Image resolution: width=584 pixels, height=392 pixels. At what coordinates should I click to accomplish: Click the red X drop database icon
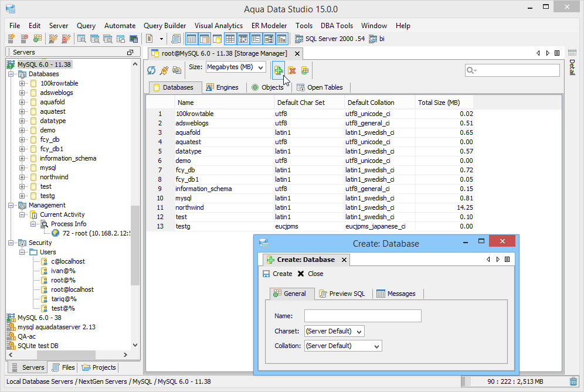click(x=292, y=70)
